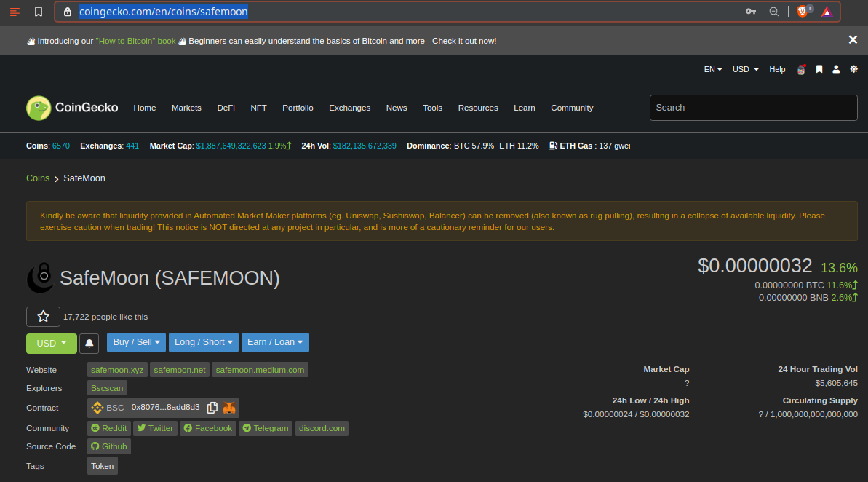
Task: Open the Buy / Sell dropdown
Action: [136, 342]
